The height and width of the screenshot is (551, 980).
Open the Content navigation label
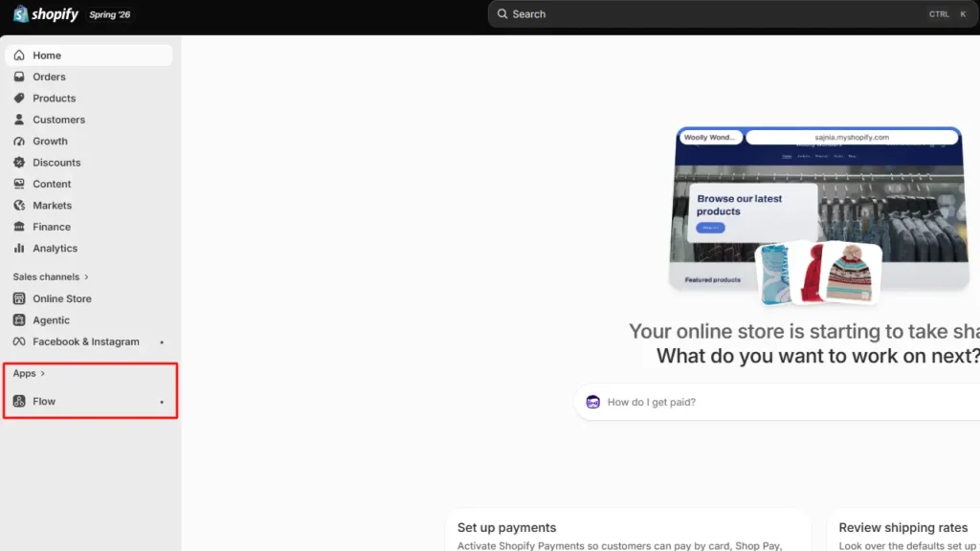52,184
